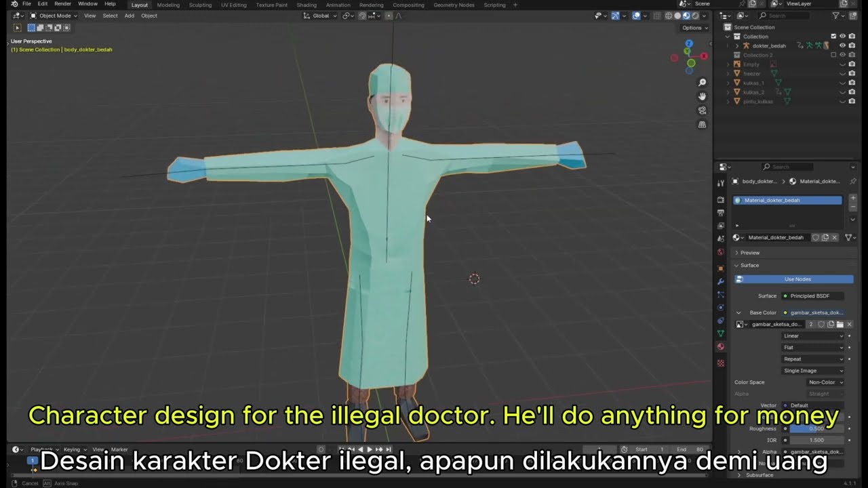Open the Material properties tab icon
Image resolution: width=868 pixels, height=488 pixels.
[x=721, y=346]
